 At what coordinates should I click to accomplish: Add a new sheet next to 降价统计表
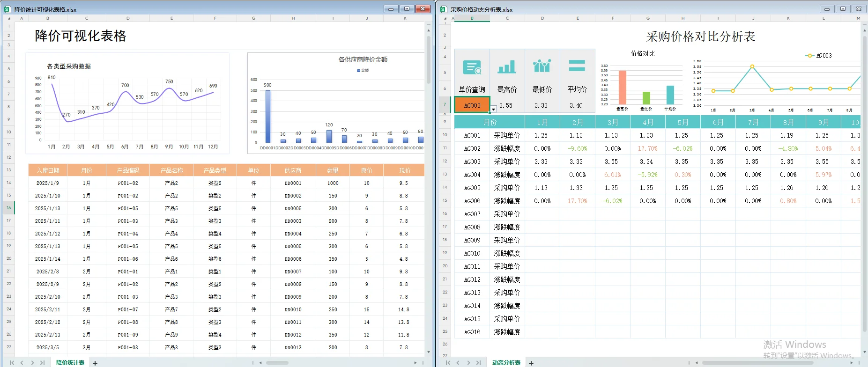pyautogui.click(x=95, y=363)
